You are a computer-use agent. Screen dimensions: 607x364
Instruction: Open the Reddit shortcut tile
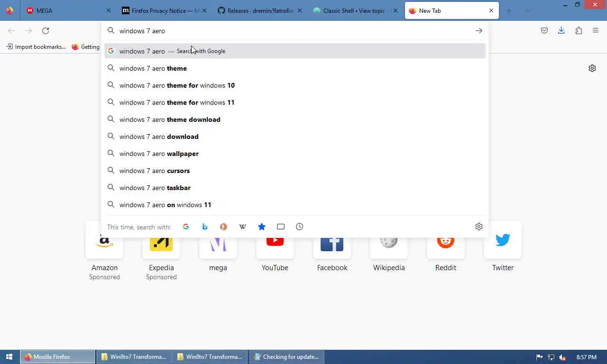(x=446, y=247)
